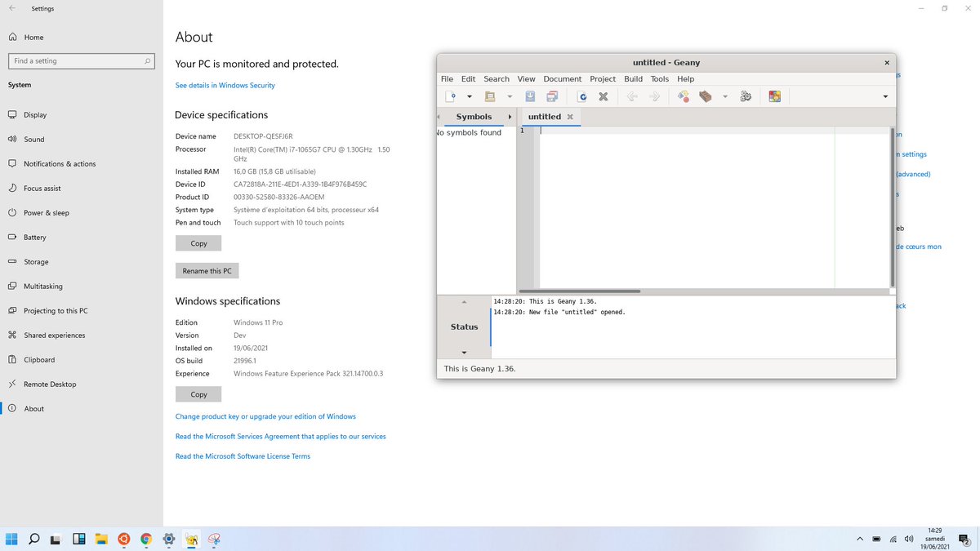Viewport: 980px width, 551px height.
Task: Click the down arrow below Status tab
Action: [464, 353]
